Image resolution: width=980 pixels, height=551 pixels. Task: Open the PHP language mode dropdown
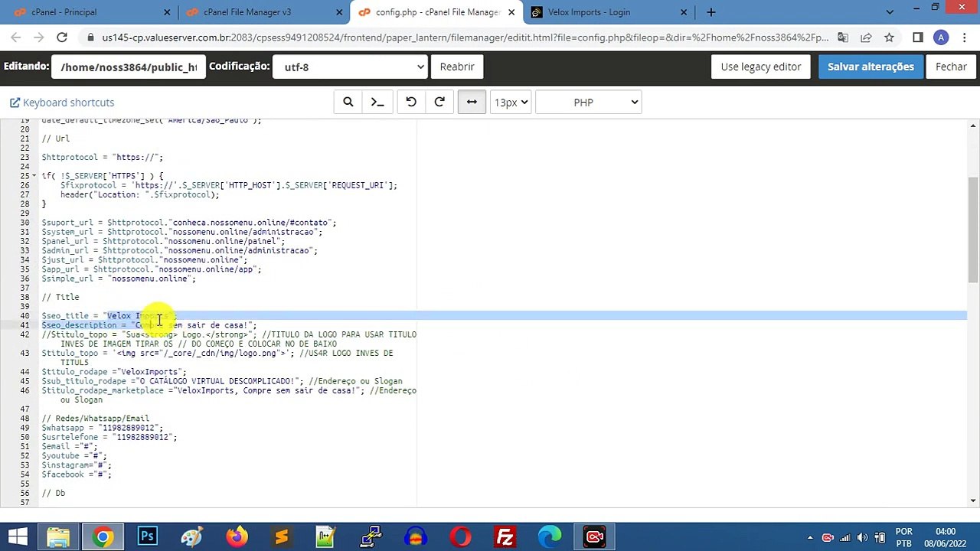tap(588, 103)
